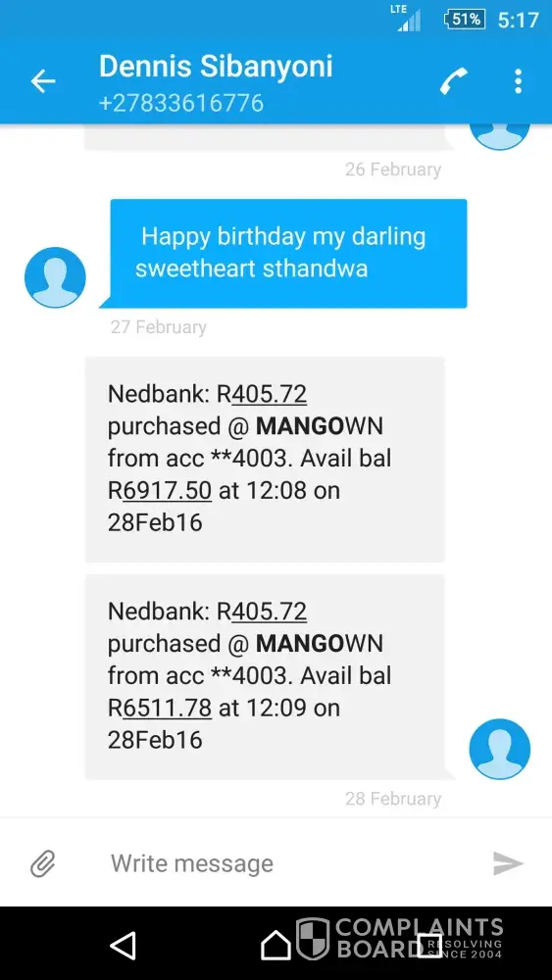Tap the paperclip attachment icon

[43, 863]
